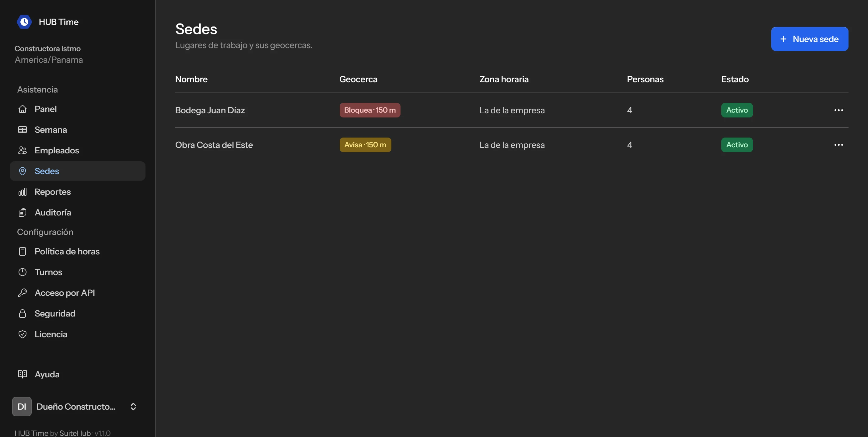Open the Ayuda help link
Viewport: 868px width, 437px height.
click(78, 374)
